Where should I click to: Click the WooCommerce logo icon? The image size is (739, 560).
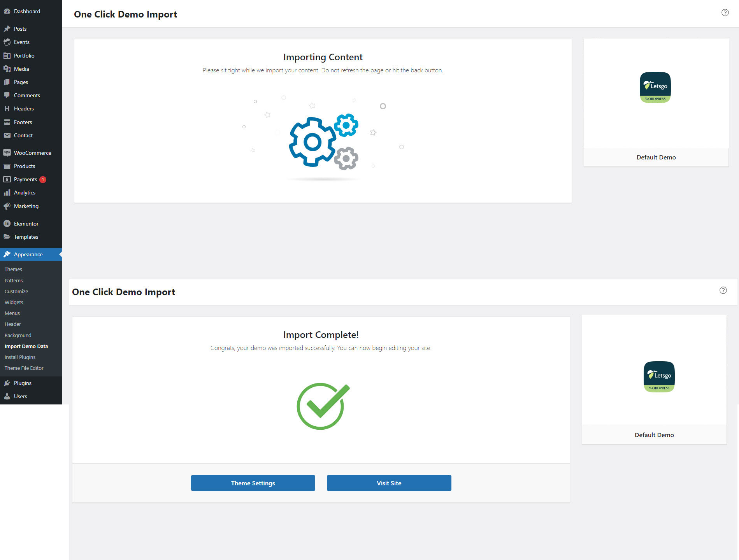(x=7, y=153)
